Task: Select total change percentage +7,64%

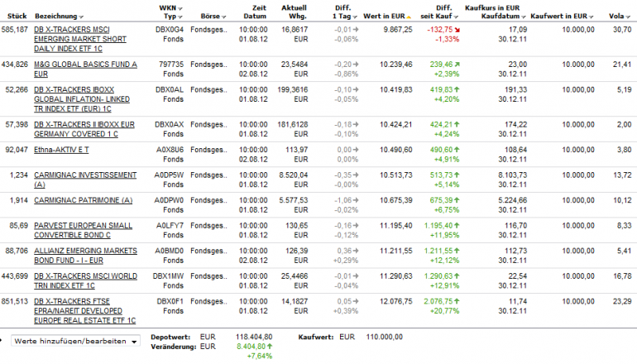Action: click(x=260, y=356)
